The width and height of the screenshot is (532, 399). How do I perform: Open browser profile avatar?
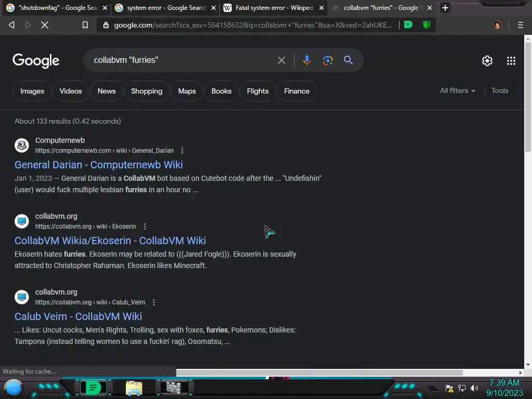click(x=497, y=25)
